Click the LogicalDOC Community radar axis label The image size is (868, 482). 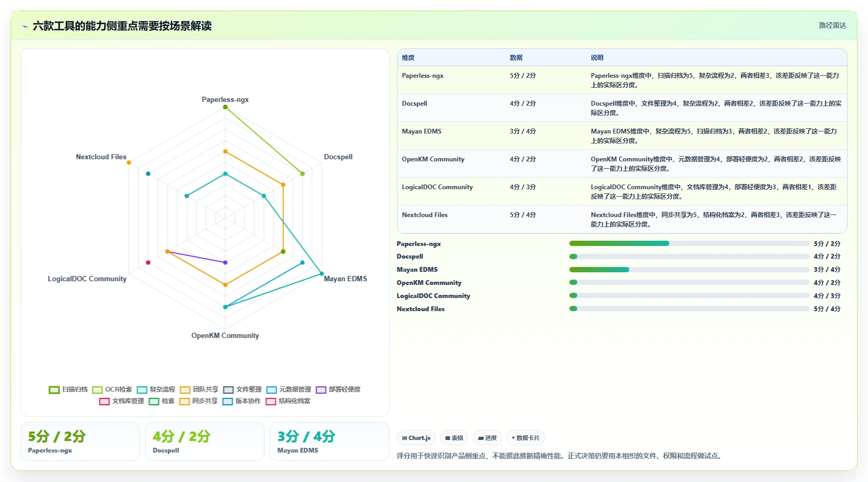coord(87,279)
